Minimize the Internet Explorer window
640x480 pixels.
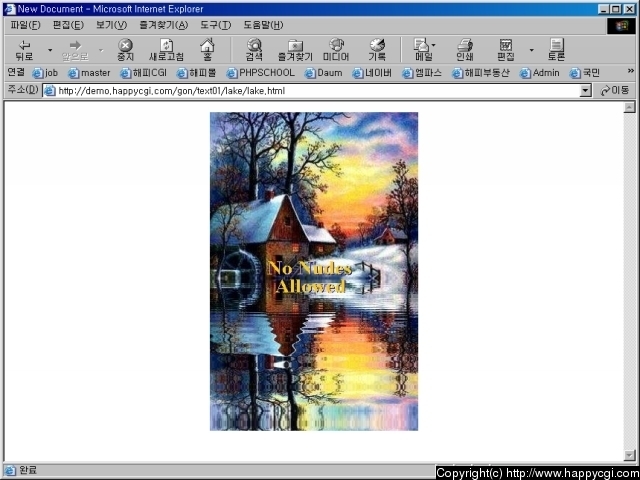[604, 9]
